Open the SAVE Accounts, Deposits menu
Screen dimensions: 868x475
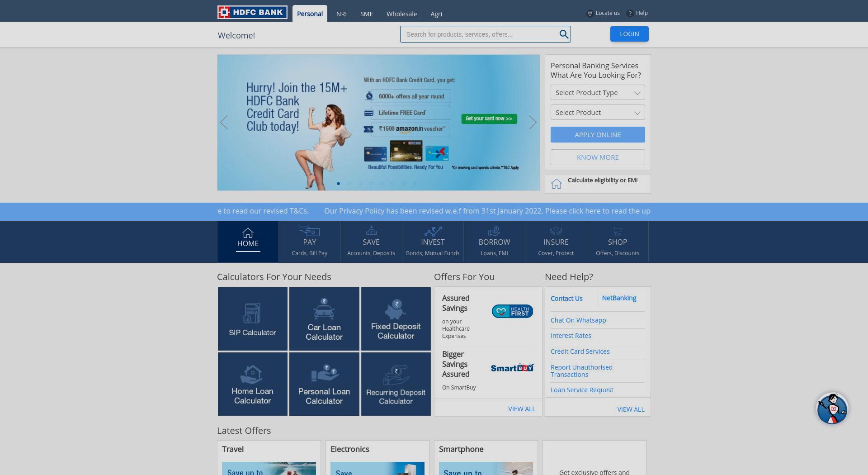click(x=371, y=242)
